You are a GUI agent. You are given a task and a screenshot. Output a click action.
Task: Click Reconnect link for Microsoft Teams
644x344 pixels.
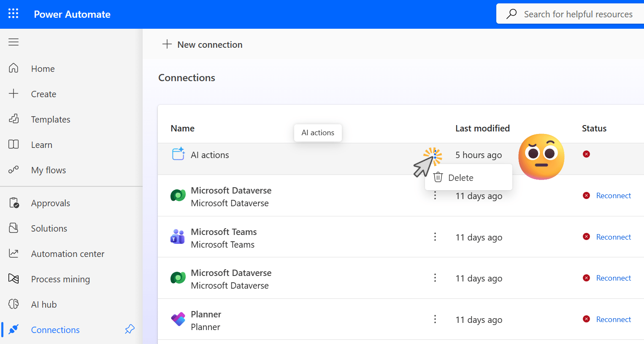pyautogui.click(x=613, y=237)
